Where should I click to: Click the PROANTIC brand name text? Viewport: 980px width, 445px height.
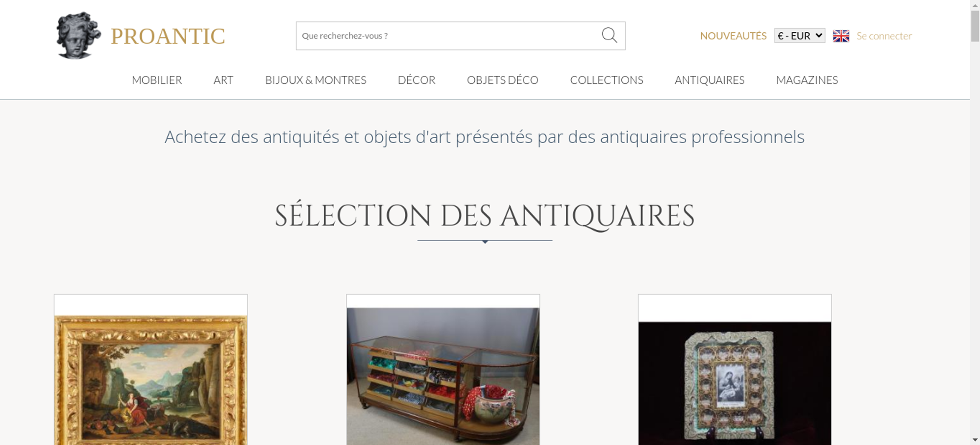(168, 36)
